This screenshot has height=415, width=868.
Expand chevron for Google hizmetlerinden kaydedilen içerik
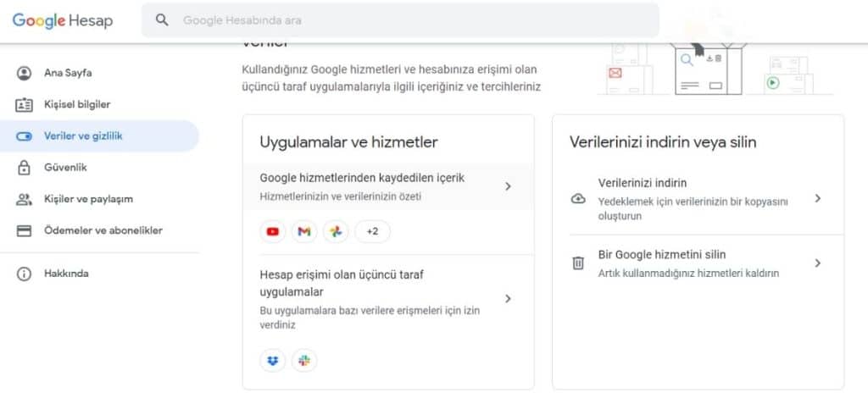tap(508, 186)
